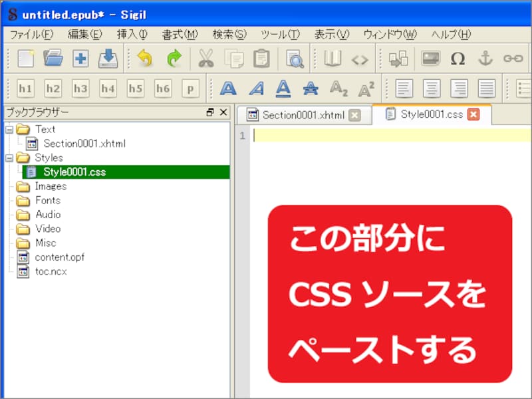This screenshot has height=399, width=532.
Task: Toggle bold formatting with the A icon
Action: point(229,88)
